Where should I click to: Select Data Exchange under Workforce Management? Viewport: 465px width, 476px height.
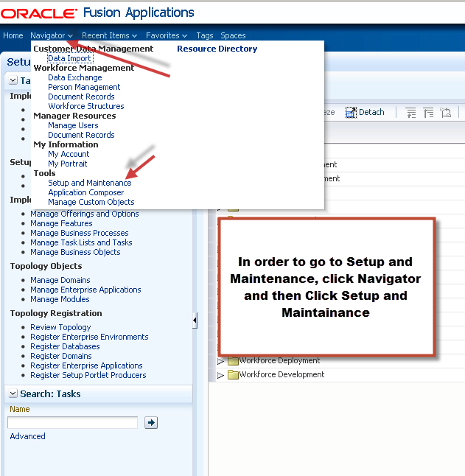(75, 77)
